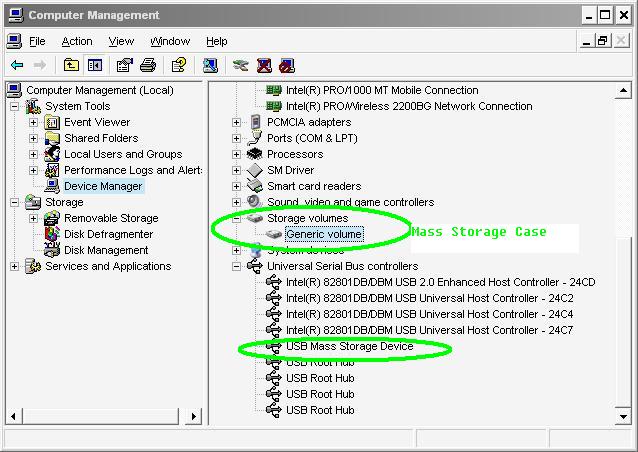Screen dimensions: 638x452
Task: Open the Window menu
Action: (170, 41)
